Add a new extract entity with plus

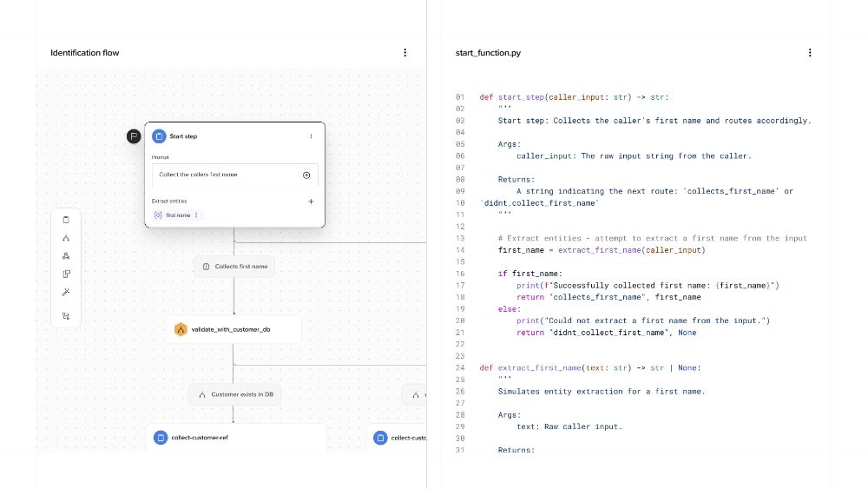pos(311,202)
